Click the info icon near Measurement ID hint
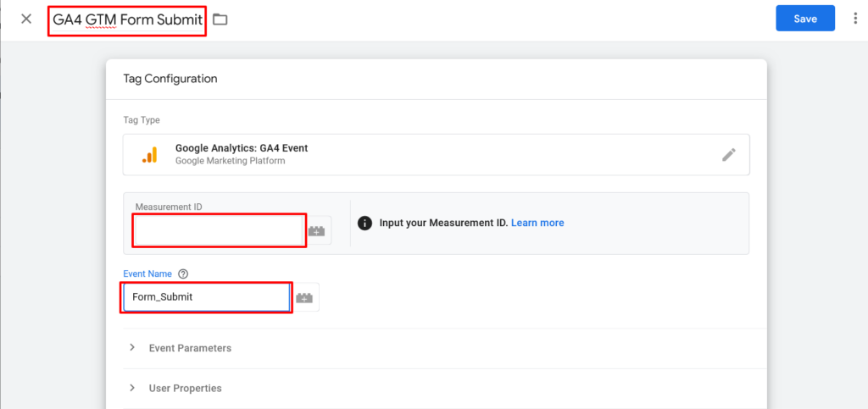Image resolution: width=868 pixels, height=409 pixels. point(364,224)
